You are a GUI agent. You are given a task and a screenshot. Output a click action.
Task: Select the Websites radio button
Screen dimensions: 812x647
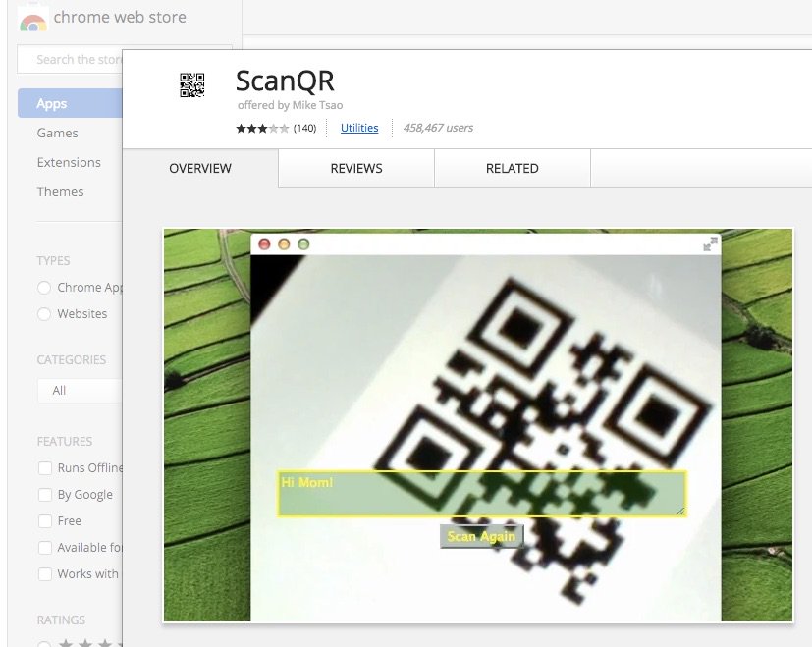click(x=44, y=314)
